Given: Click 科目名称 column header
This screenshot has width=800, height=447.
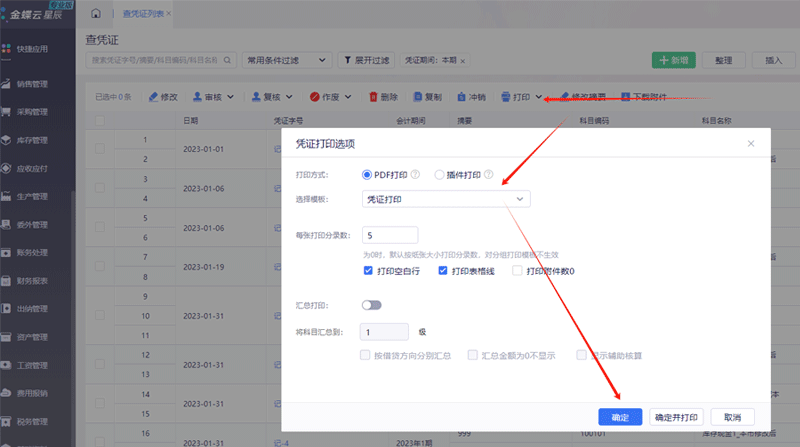Looking at the screenshot, I should pos(716,121).
